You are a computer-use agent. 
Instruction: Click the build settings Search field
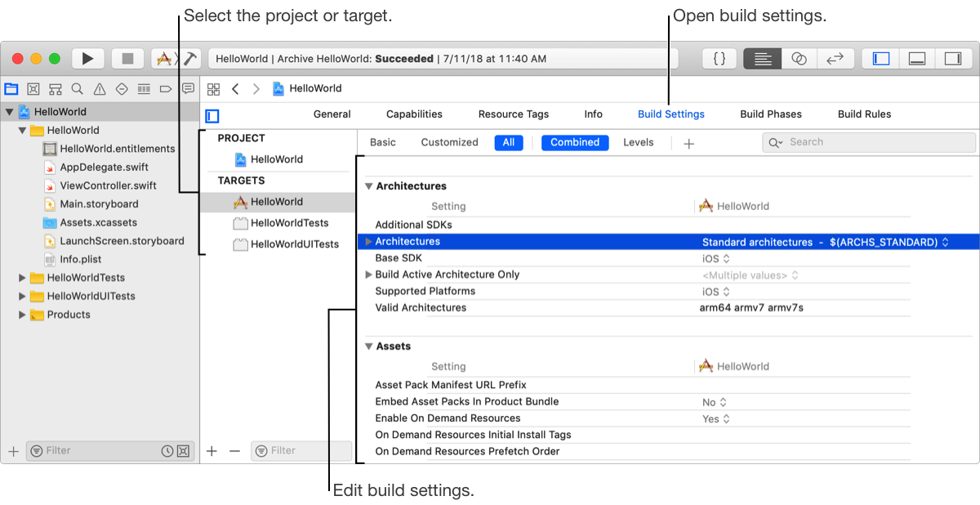click(x=874, y=142)
